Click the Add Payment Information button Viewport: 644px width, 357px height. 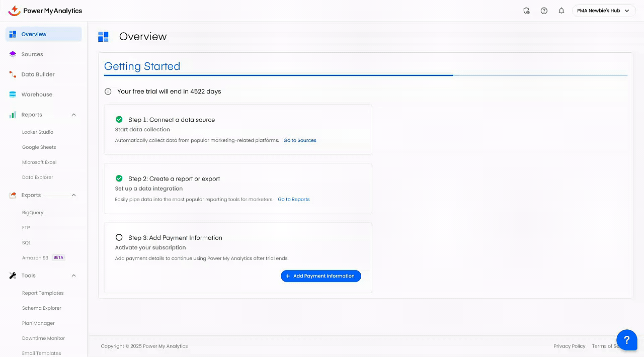coord(320,276)
